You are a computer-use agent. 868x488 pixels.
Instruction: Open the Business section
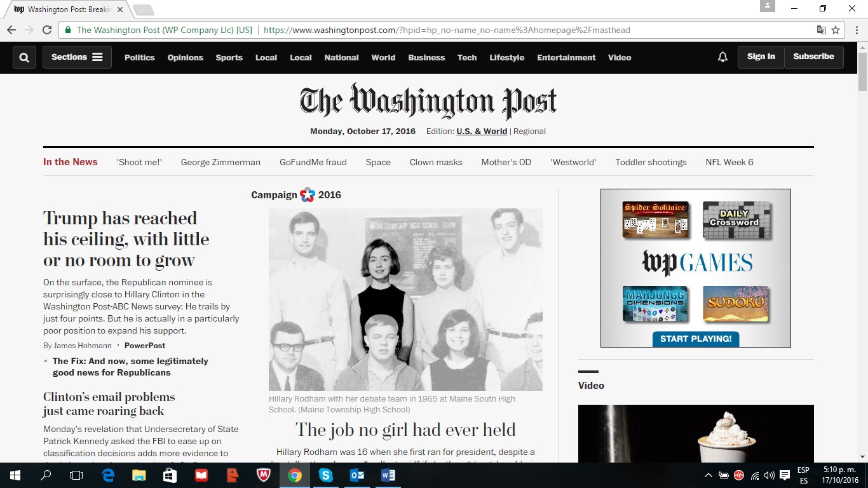click(426, 57)
